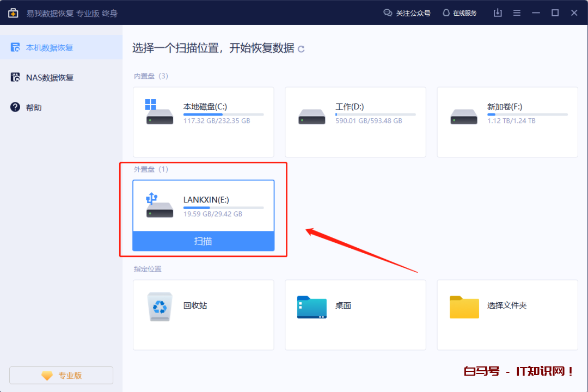Open the hamburger menu in the title bar
Image resolution: width=588 pixels, height=392 pixels.
[x=517, y=13]
